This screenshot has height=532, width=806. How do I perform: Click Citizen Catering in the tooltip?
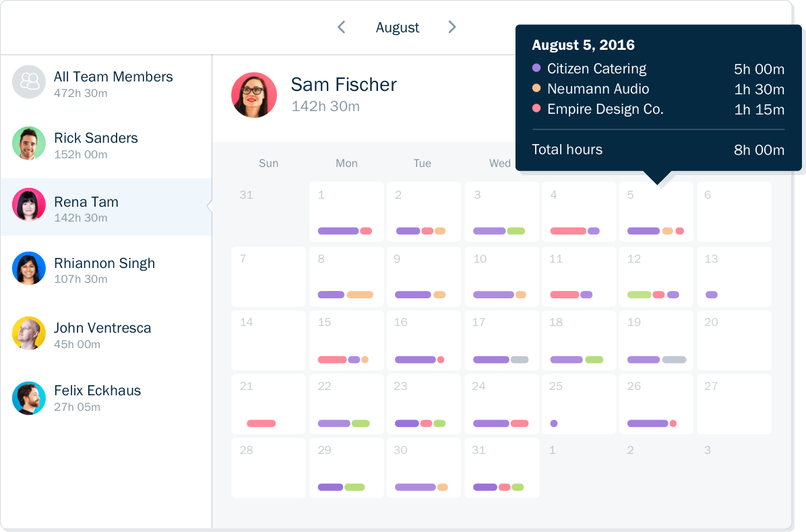597,68
